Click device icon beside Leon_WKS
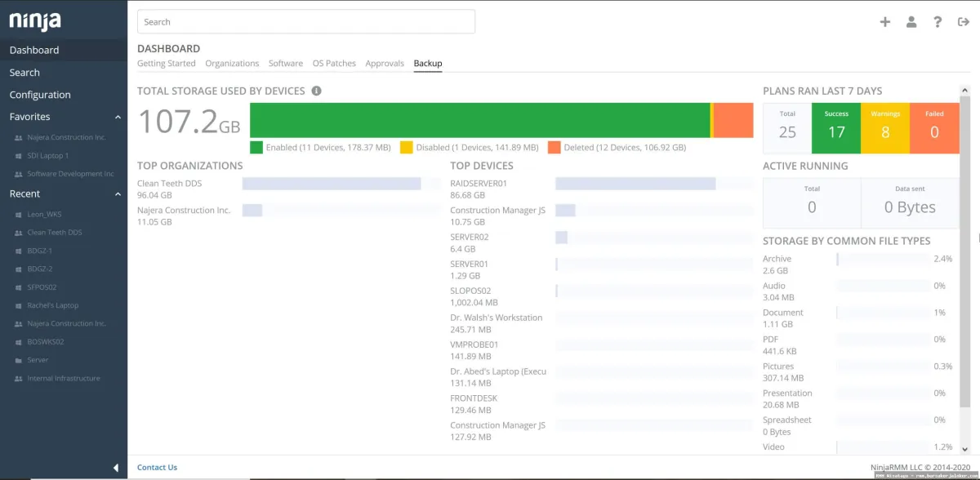The height and width of the screenshot is (480, 980). 19,215
